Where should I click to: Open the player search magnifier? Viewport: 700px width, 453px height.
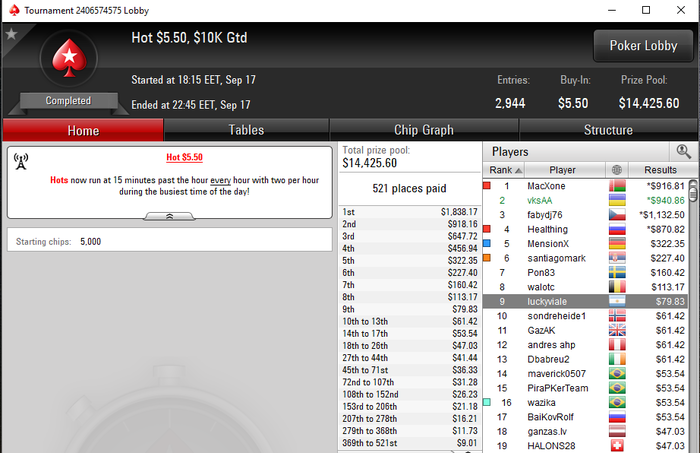click(x=683, y=152)
